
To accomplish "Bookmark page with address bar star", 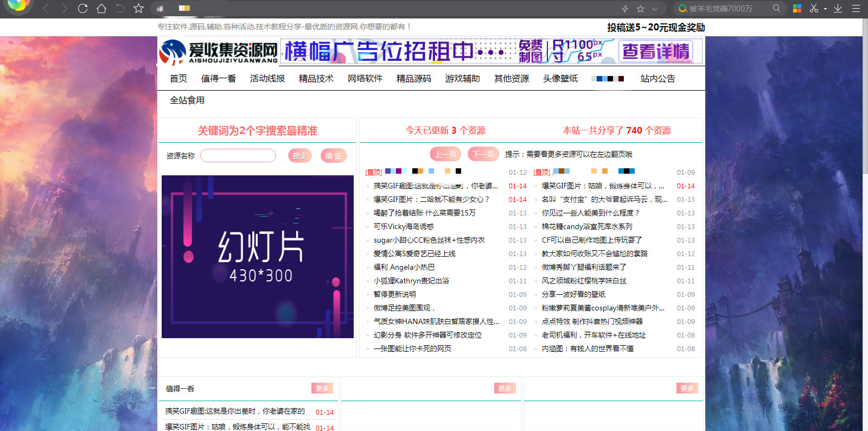I will coord(640,9).
